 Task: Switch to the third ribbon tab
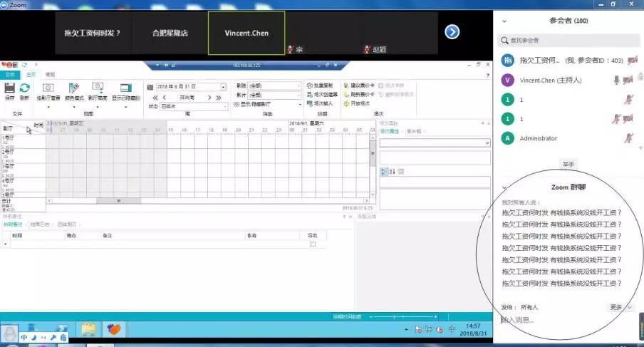(50, 74)
